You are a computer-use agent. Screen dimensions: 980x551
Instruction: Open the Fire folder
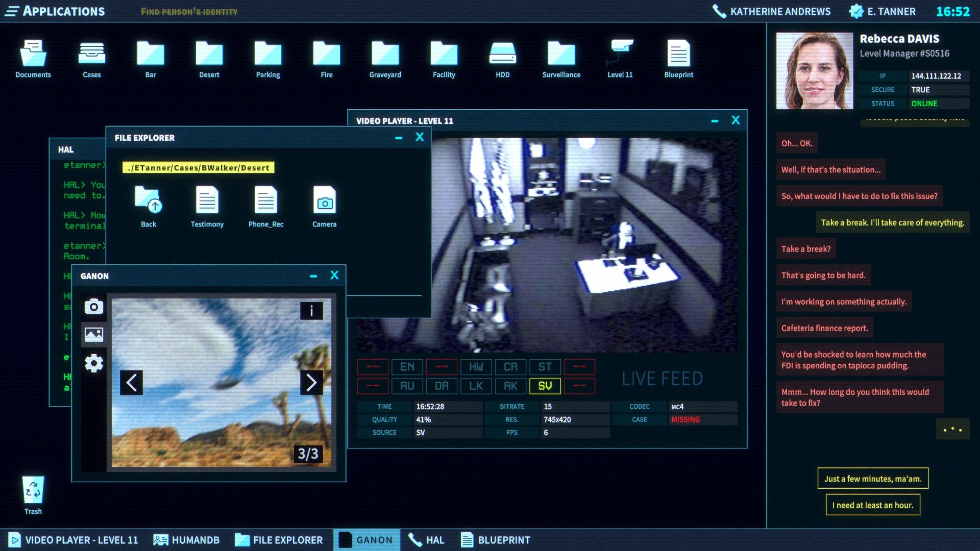coord(327,59)
